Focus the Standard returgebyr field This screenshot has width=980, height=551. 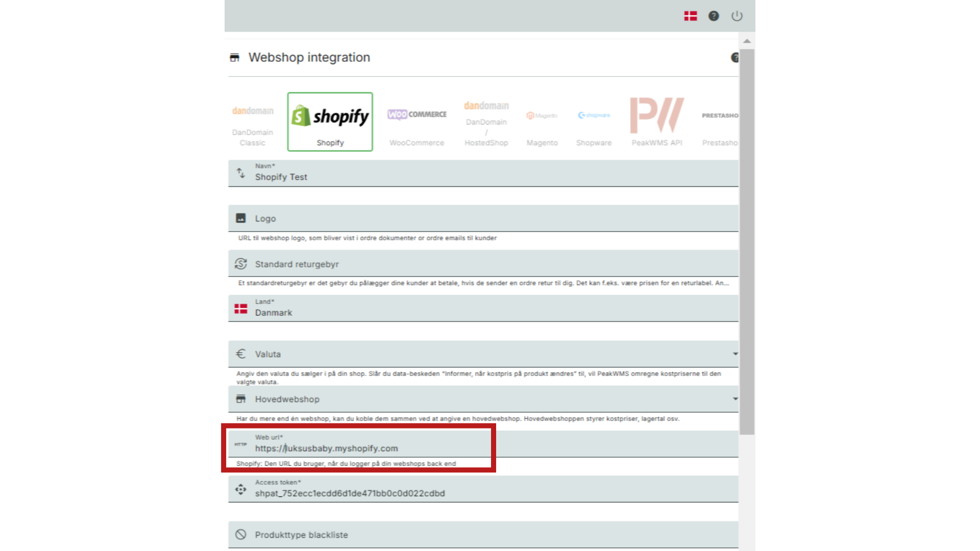point(483,263)
